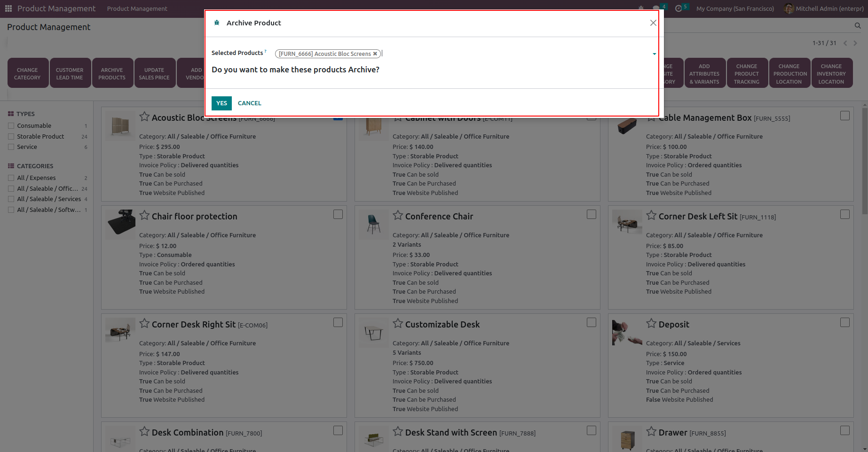Select the Corner Desk Left Sit checkbox
The width and height of the screenshot is (868, 452).
point(845,214)
